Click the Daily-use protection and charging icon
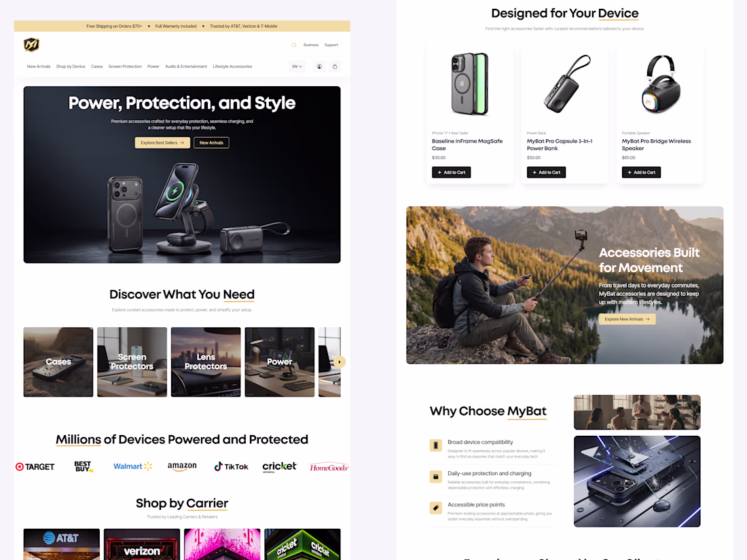Screen dimensions: 747x560 coord(436,477)
